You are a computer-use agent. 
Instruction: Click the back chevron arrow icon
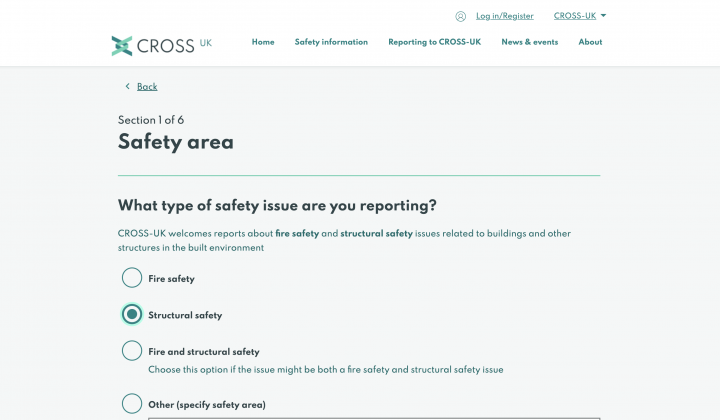point(128,86)
